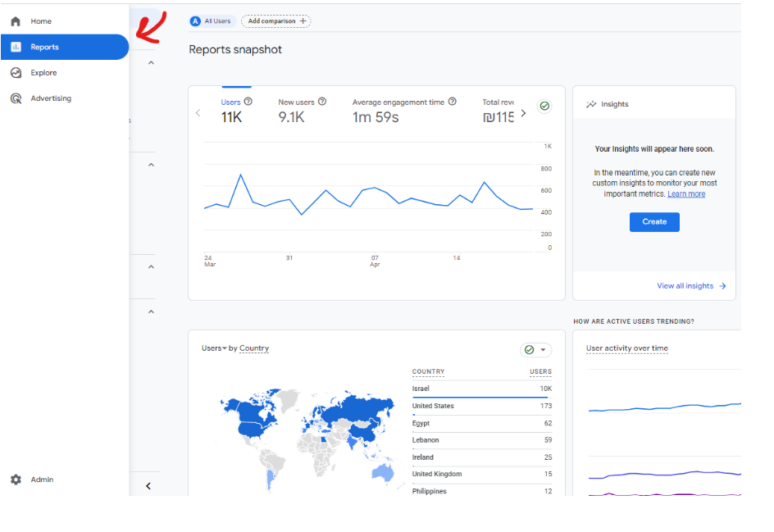Click the Advertising target icon
Viewport: 774px width, 532px height.
coord(16,98)
